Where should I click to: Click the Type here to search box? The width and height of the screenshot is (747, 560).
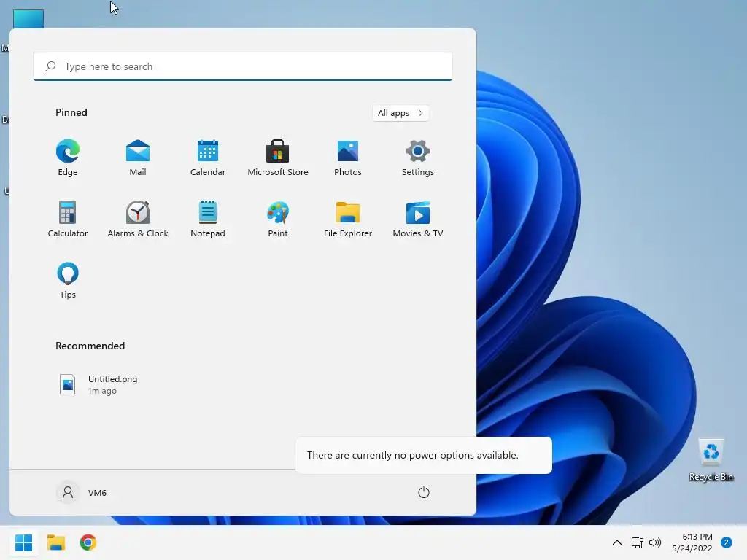[243, 66]
